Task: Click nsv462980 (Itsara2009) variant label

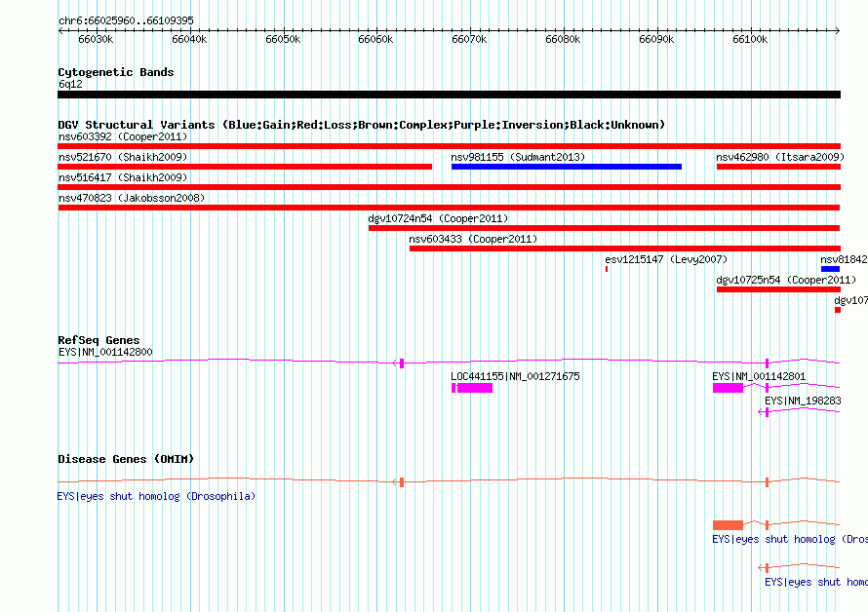Action: coord(780,157)
